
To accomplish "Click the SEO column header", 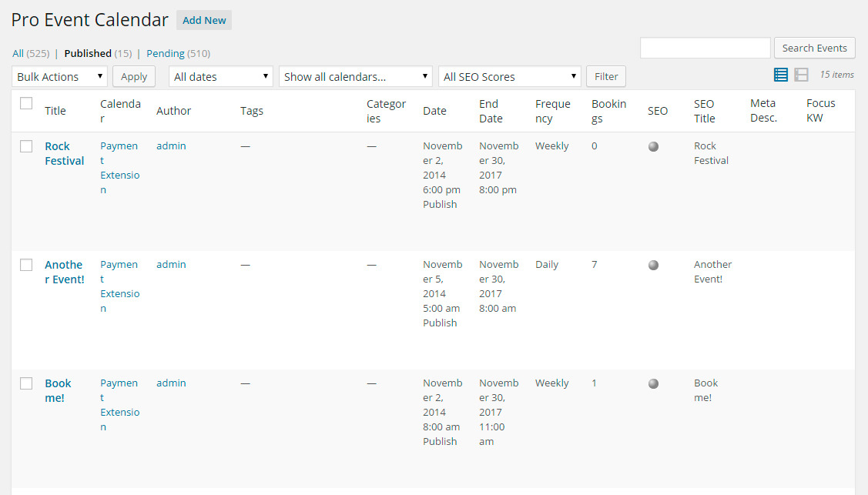I will [658, 111].
